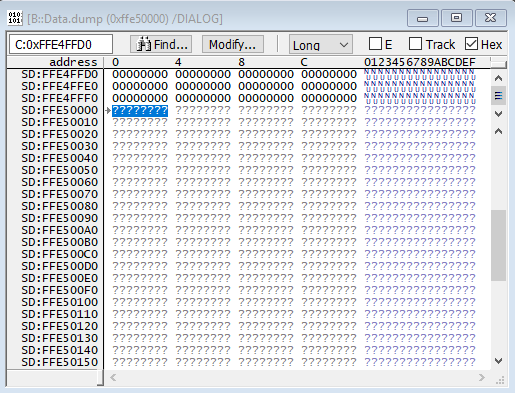The image size is (515, 393).
Task: Minimize the Data.dump window
Action: click(423, 18)
